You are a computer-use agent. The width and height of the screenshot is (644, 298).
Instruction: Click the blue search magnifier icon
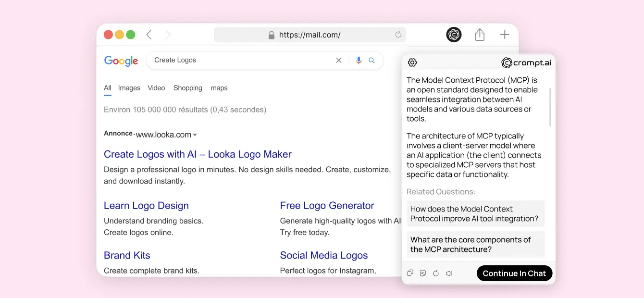[372, 61]
